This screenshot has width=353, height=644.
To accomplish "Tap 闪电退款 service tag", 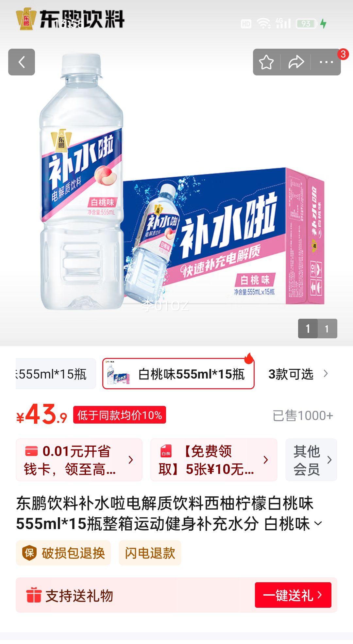I will tap(150, 553).
